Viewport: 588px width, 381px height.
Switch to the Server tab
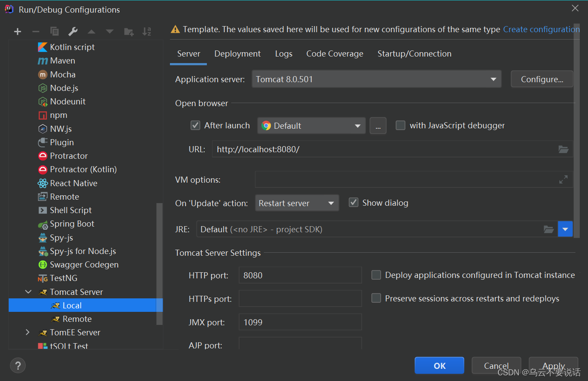click(x=189, y=54)
